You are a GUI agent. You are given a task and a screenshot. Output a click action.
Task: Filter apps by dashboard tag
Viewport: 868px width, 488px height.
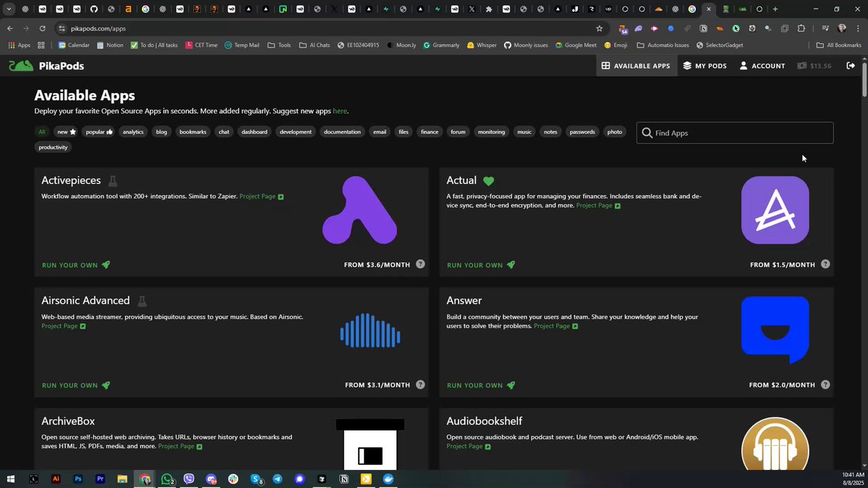pos(255,132)
